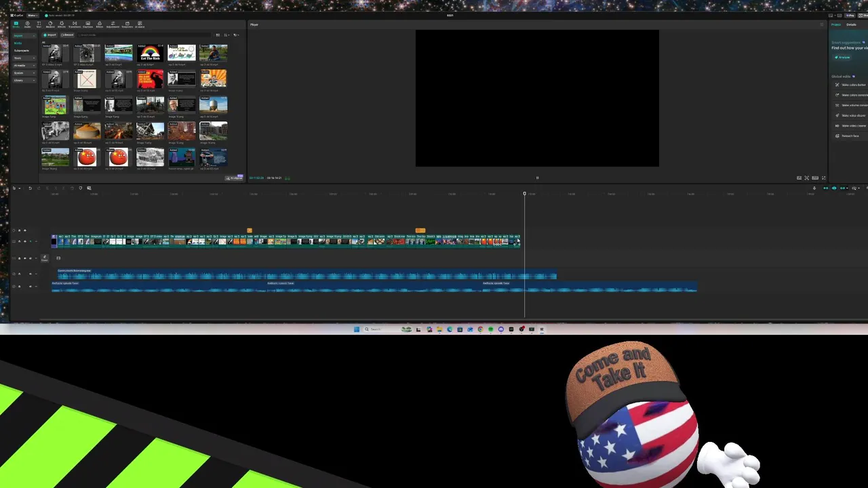Expand the Import dropdown in sidebar
Viewport: 868px width, 488px height.
point(24,35)
